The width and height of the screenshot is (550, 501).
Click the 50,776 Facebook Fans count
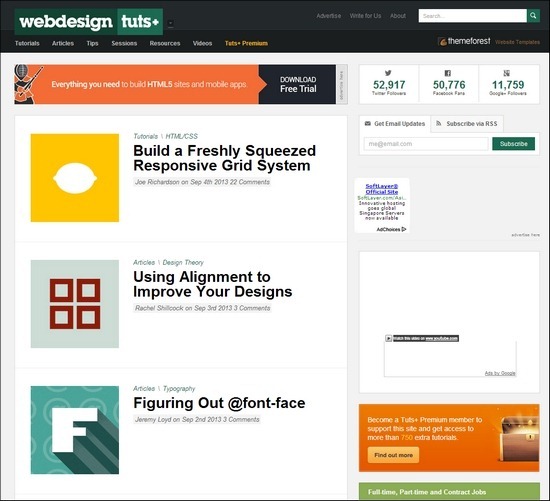[x=449, y=84]
